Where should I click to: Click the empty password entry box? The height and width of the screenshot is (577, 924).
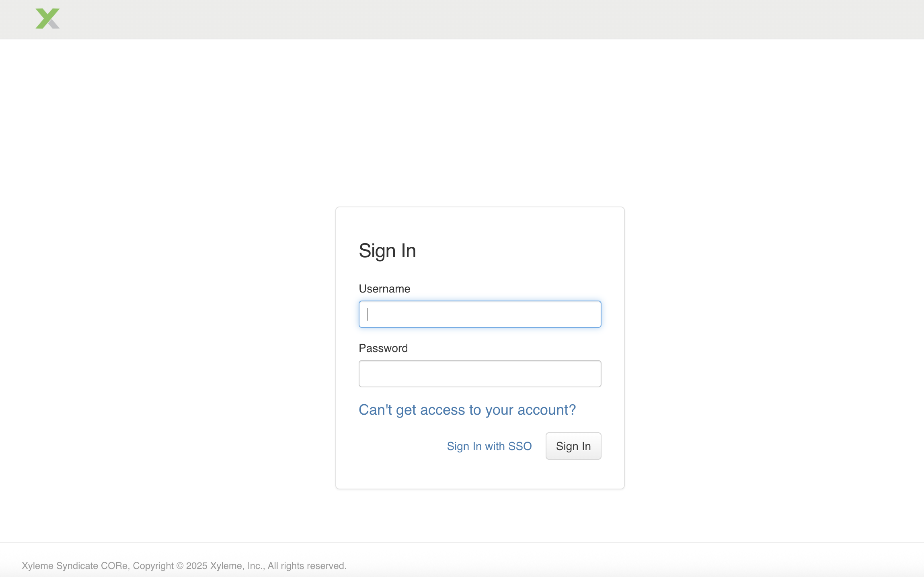click(x=479, y=373)
